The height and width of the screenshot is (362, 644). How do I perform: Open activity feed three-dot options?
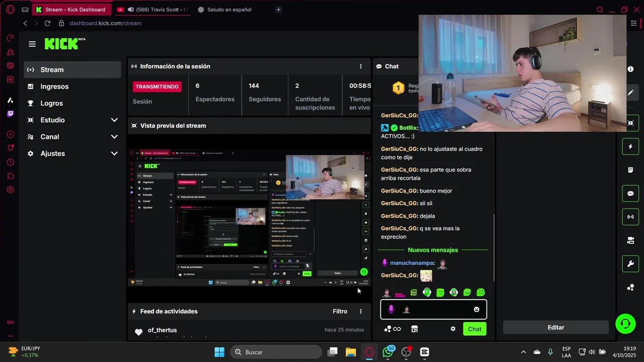point(361,311)
